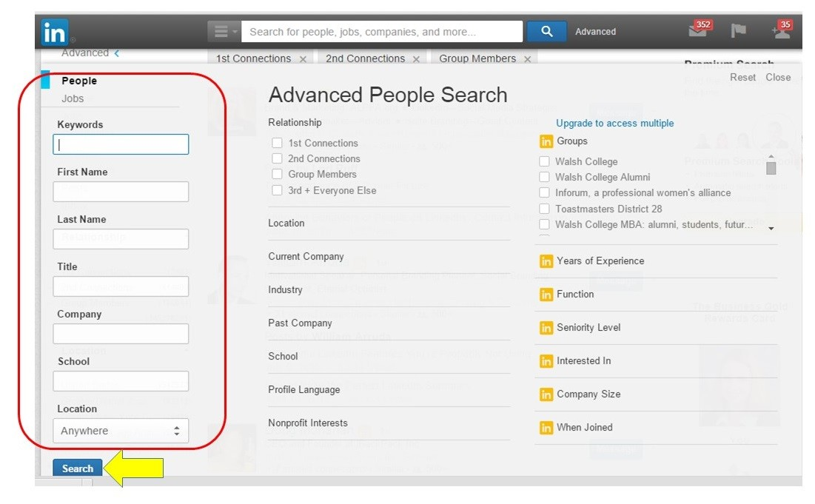Click the groups list scroll down arrow
This screenshot has width=815, height=504.
(771, 229)
